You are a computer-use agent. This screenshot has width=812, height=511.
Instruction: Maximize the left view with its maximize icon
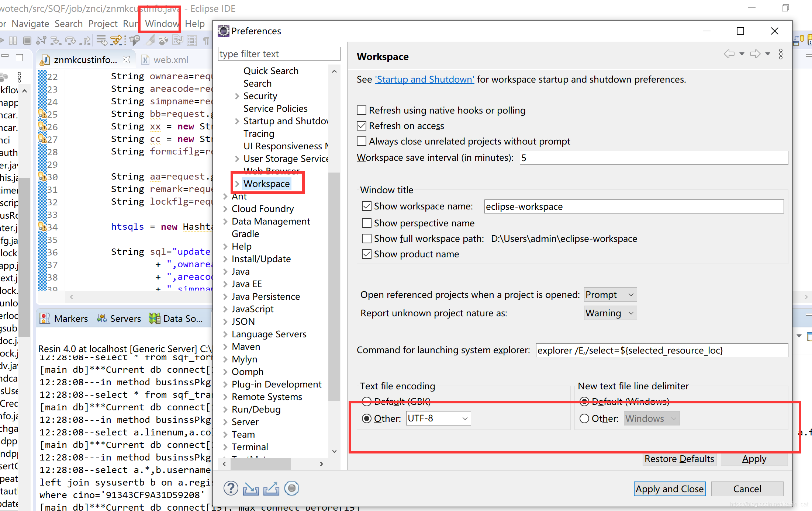[19, 57]
